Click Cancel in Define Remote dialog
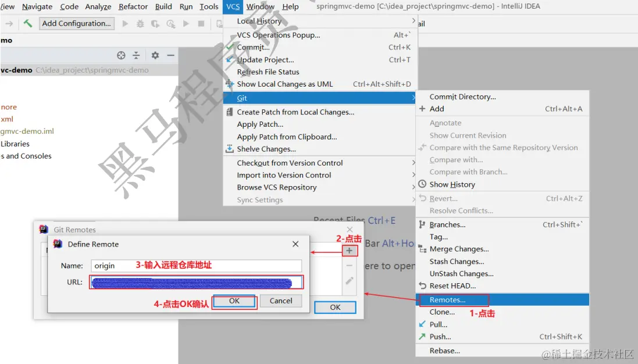Viewport: 638px width, 364px height. click(281, 301)
